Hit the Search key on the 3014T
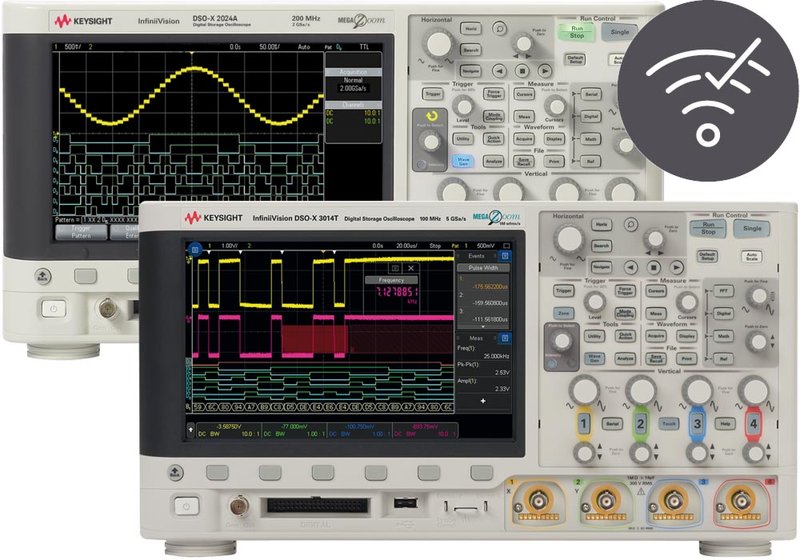Screen dimensions: 800x560 tap(601, 246)
